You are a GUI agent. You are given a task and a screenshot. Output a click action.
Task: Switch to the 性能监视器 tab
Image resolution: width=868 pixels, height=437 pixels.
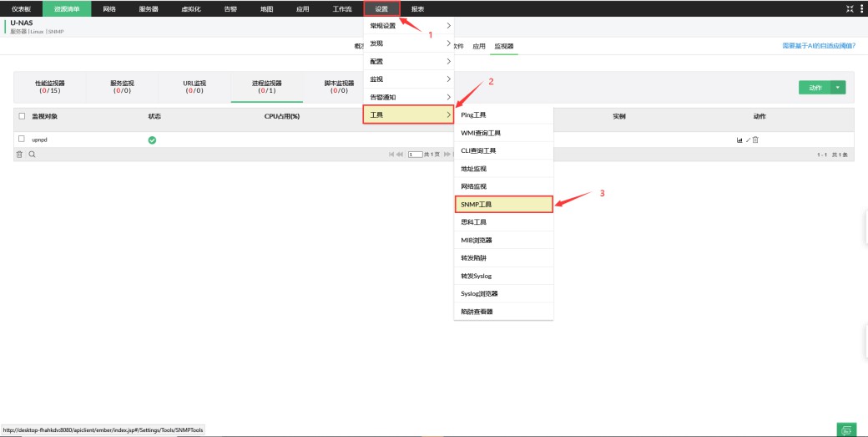click(49, 87)
